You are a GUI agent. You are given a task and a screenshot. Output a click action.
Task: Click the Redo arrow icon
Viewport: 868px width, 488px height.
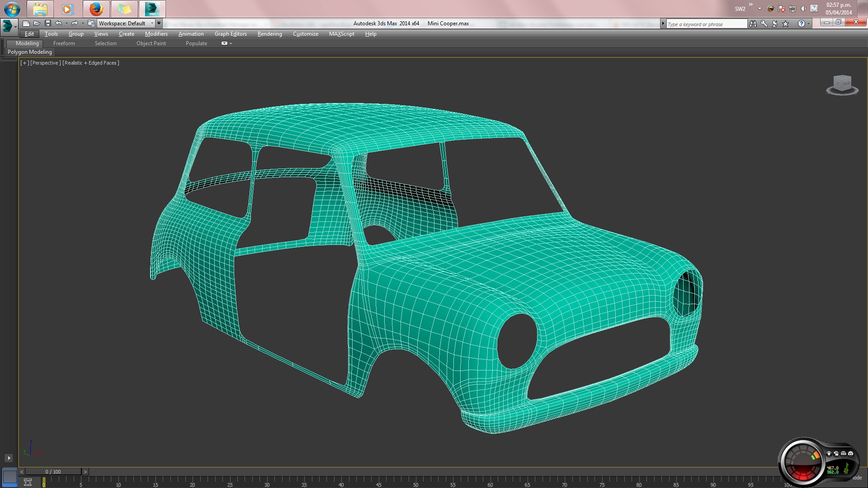click(75, 23)
